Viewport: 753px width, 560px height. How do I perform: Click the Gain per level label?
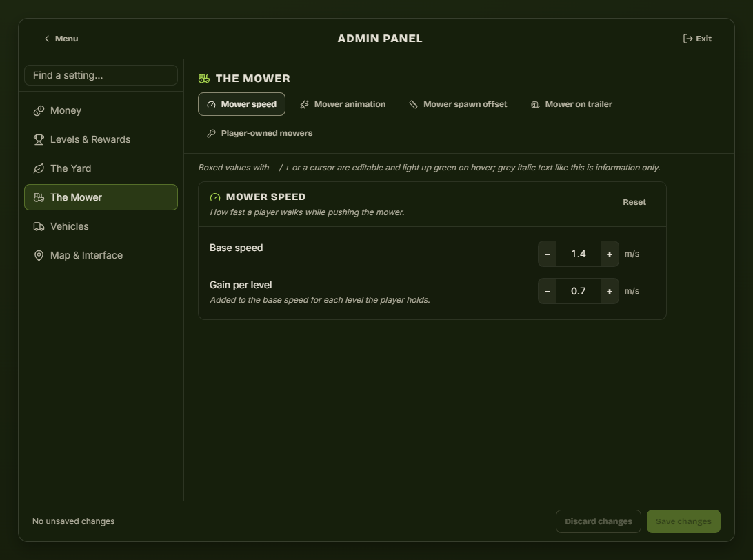pos(241,286)
